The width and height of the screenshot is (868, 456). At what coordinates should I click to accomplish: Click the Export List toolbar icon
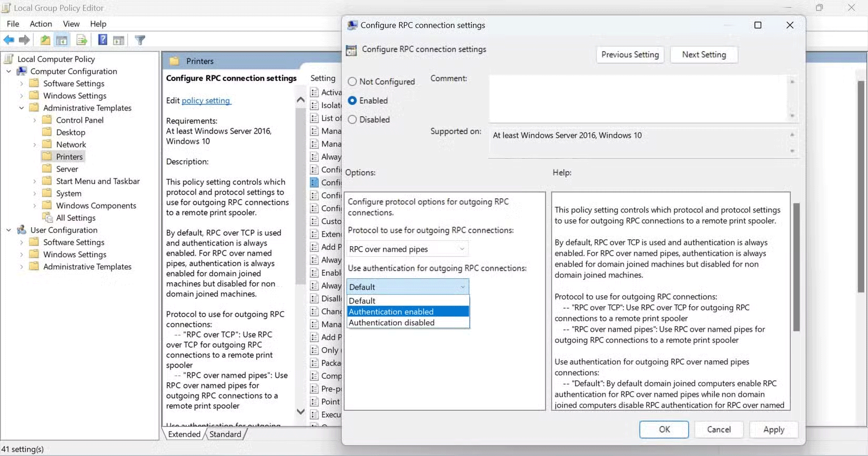point(82,40)
